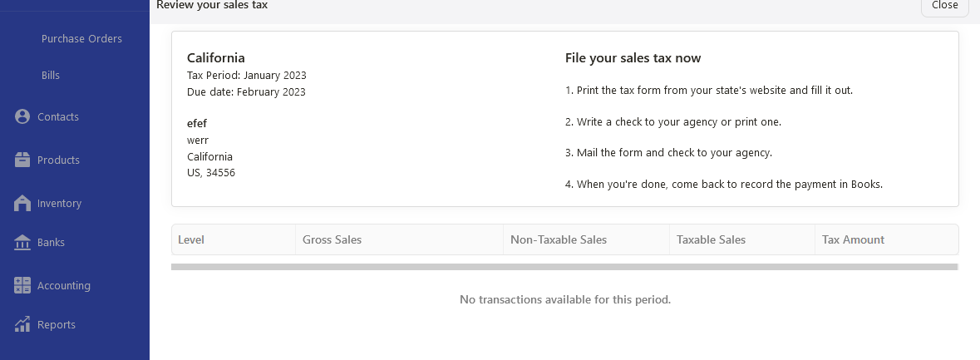Click the agency name efef

197,123
